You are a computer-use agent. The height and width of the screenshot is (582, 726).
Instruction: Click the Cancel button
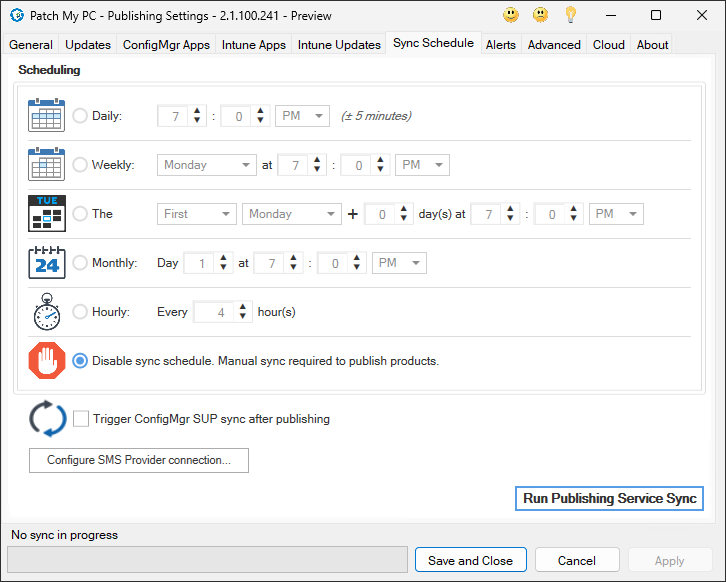click(577, 560)
